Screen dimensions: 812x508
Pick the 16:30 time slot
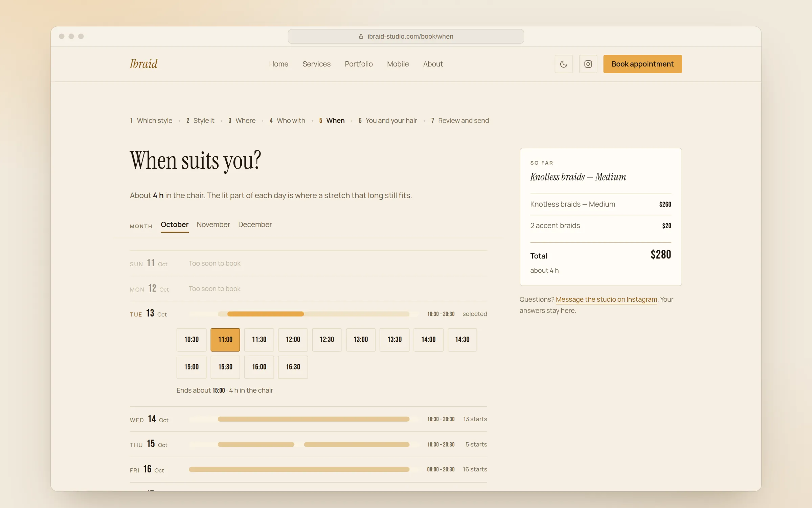[x=293, y=367]
